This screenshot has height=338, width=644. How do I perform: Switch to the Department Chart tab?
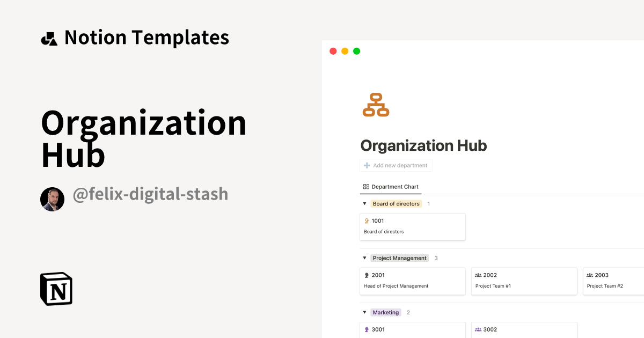pyautogui.click(x=391, y=186)
